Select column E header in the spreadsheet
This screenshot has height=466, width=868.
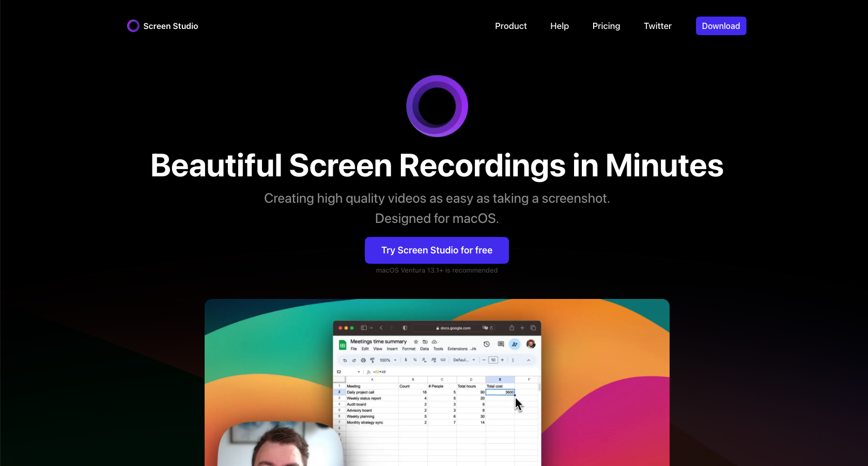click(500, 380)
